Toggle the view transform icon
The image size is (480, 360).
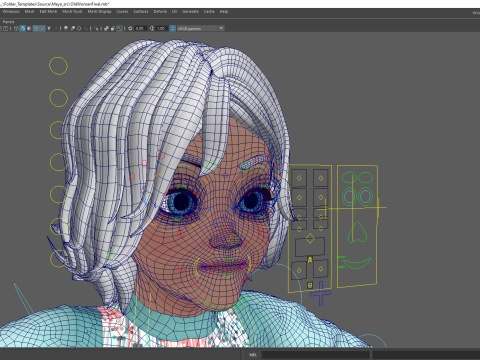click(x=173, y=28)
